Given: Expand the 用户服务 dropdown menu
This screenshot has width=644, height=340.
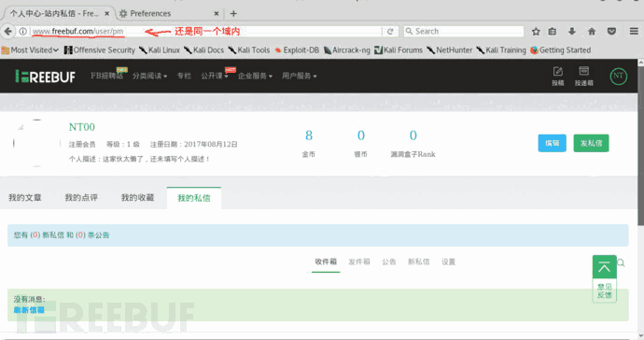Looking at the screenshot, I should point(299,76).
